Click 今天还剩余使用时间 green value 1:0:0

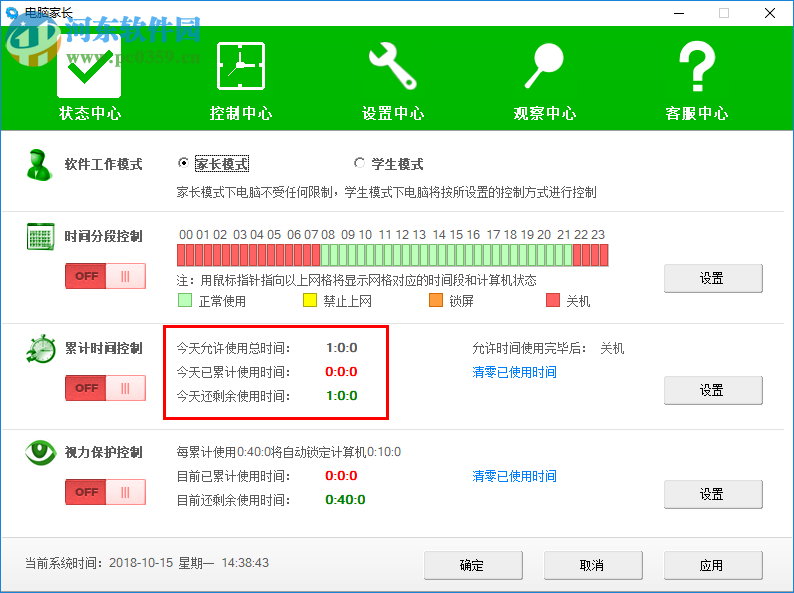pos(342,396)
